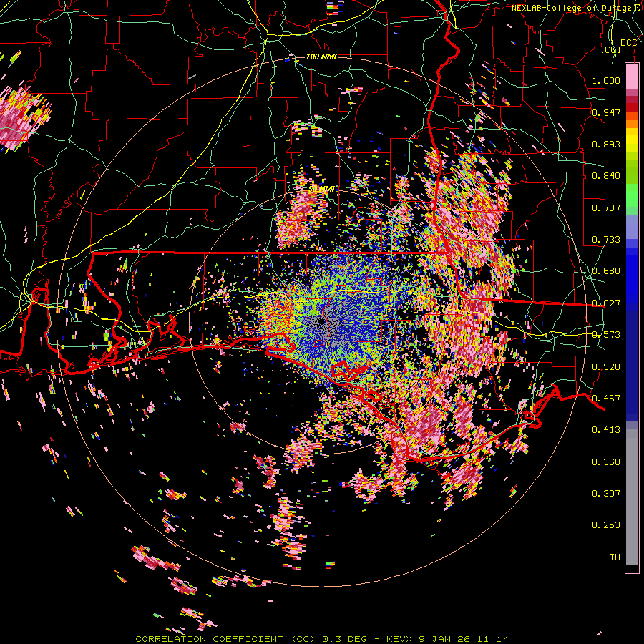Click the 100 NMI range ring label

coord(321,57)
